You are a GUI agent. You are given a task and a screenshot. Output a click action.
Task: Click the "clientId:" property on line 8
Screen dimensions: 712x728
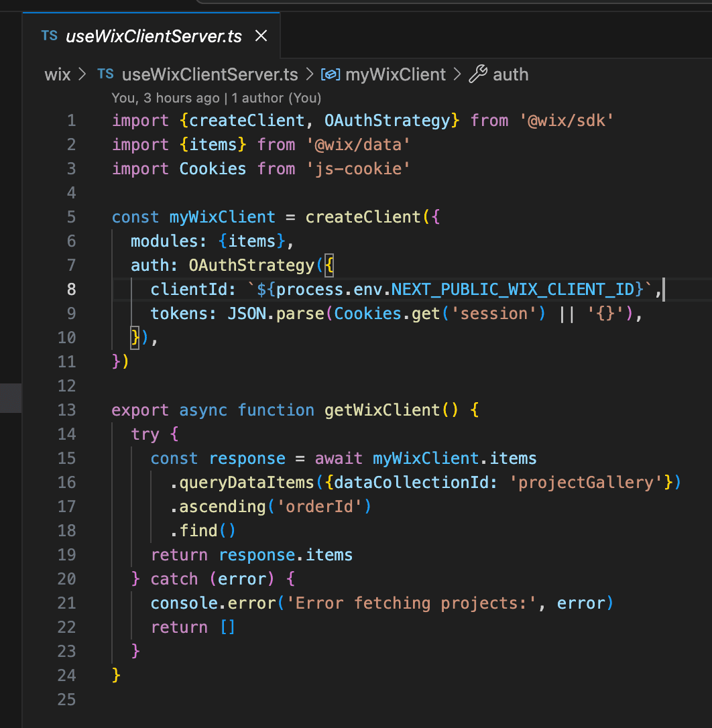192,290
